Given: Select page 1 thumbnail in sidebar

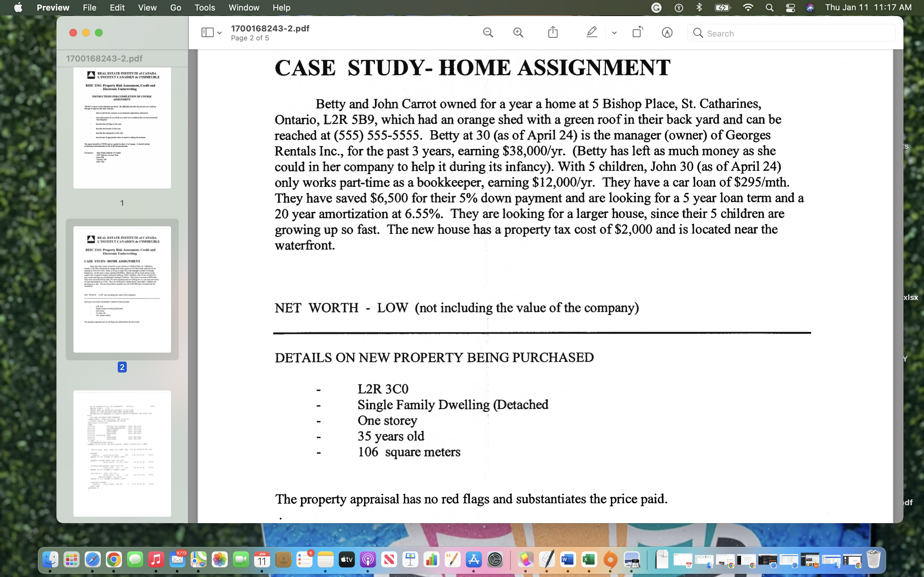Looking at the screenshot, I should [122, 128].
